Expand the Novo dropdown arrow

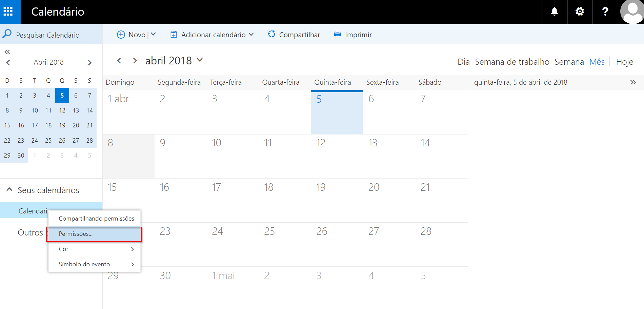[x=153, y=35]
